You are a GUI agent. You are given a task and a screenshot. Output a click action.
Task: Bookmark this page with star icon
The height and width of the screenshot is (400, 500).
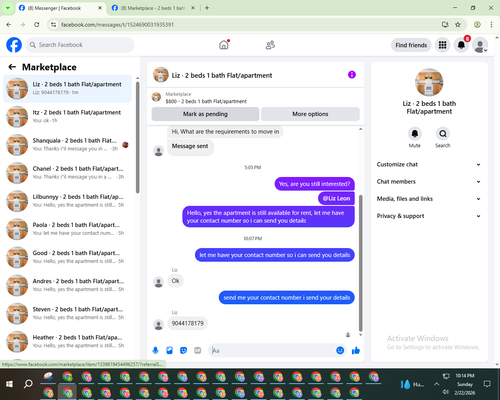[x=458, y=24]
